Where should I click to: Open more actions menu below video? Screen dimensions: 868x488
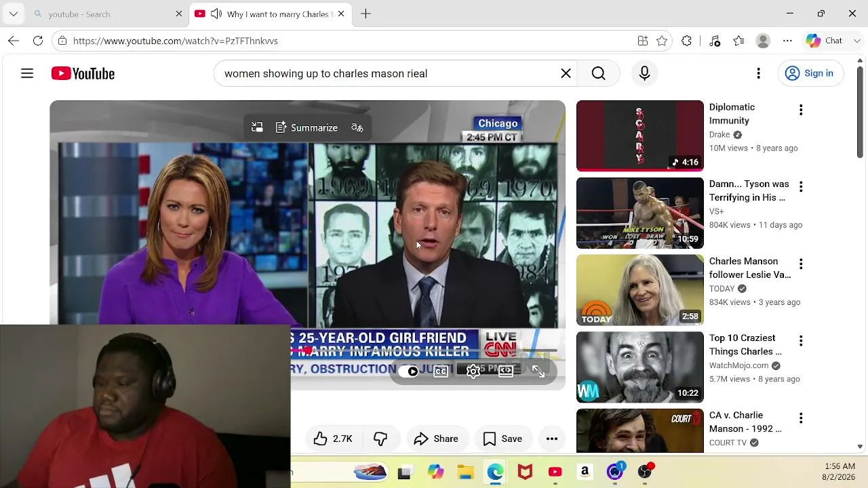coord(552,439)
